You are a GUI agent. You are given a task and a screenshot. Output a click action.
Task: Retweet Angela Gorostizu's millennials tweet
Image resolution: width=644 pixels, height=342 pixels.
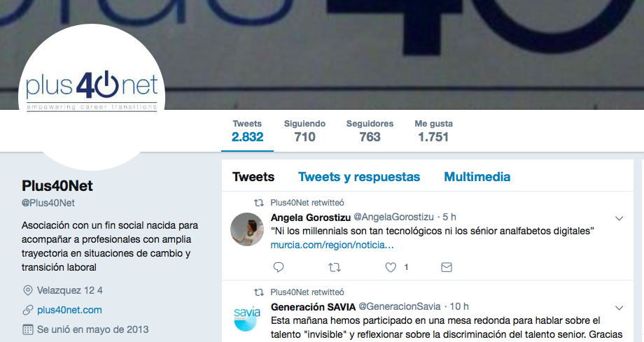click(x=335, y=268)
